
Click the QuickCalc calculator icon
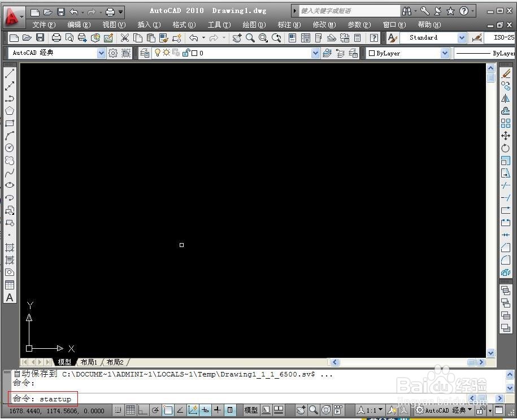[358, 38]
